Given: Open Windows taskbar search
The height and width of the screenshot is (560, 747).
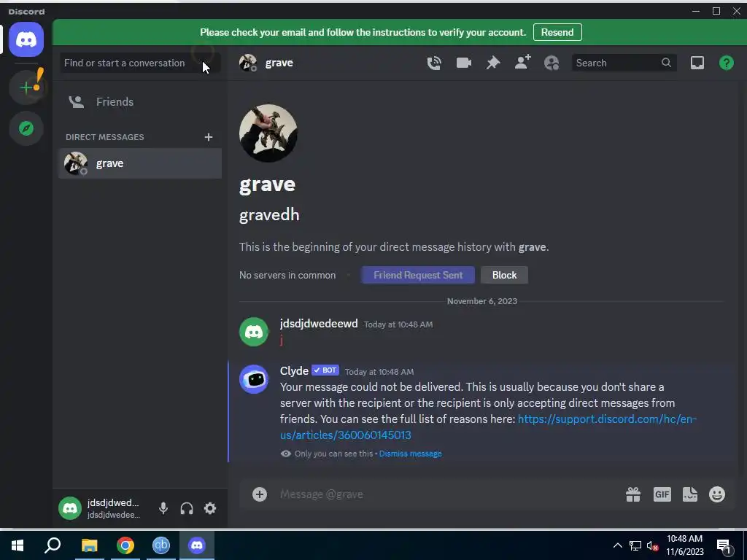Looking at the screenshot, I should (x=53, y=545).
